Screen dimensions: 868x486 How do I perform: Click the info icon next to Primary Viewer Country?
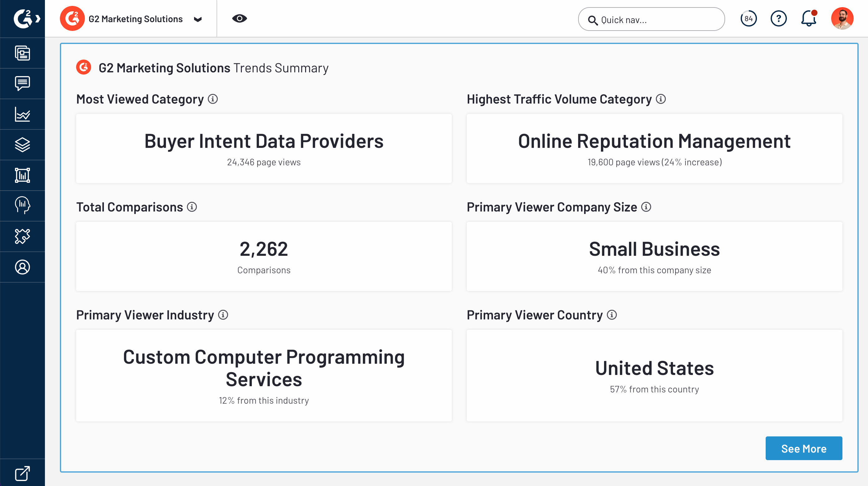(612, 315)
